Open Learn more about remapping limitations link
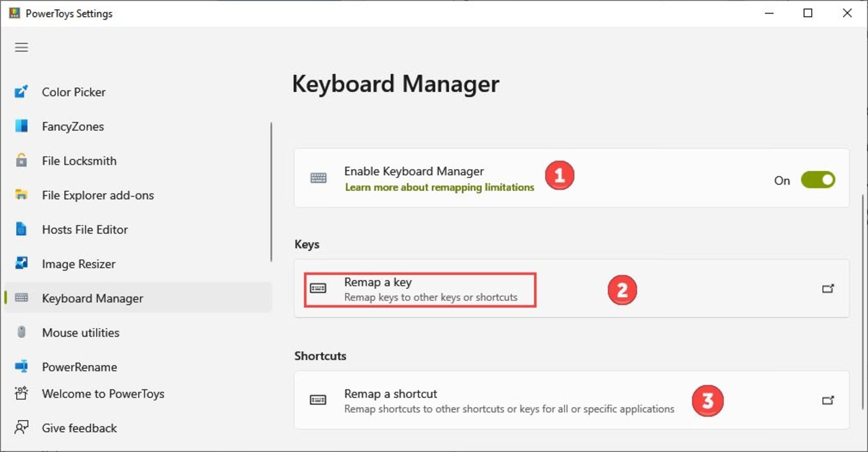 [x=439, y=187]
